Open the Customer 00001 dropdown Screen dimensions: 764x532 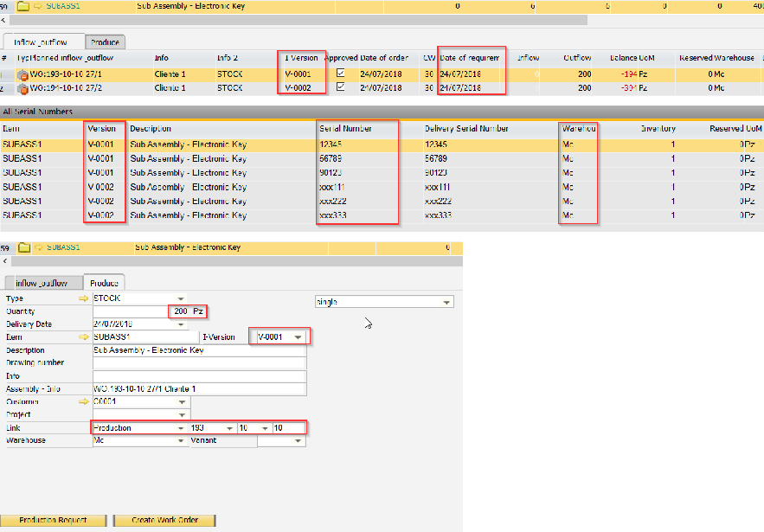[x=182, y=402]
